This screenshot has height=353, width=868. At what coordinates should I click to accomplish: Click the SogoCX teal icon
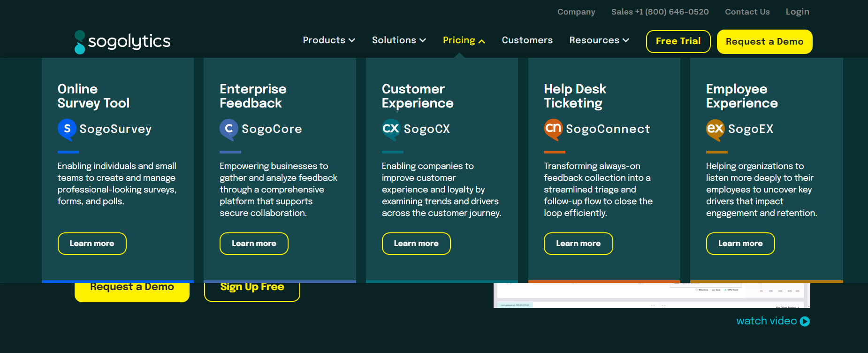(x=391, y=129)
